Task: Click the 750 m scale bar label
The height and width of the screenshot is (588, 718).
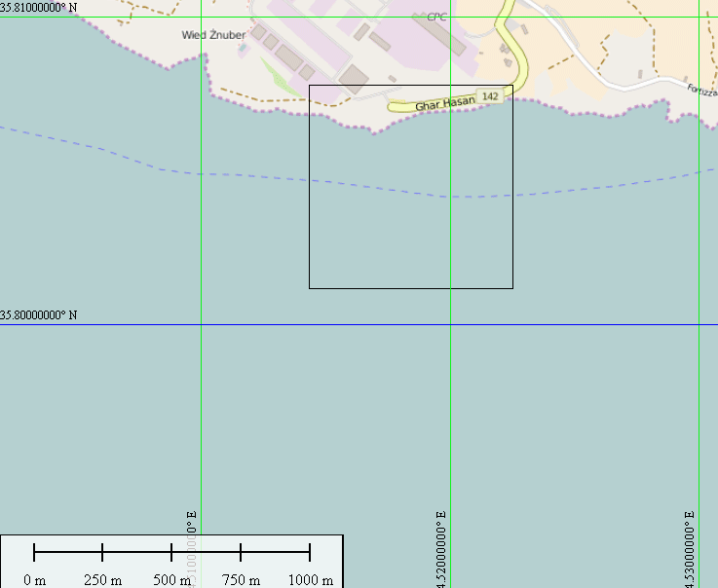Action: [241, 580]
